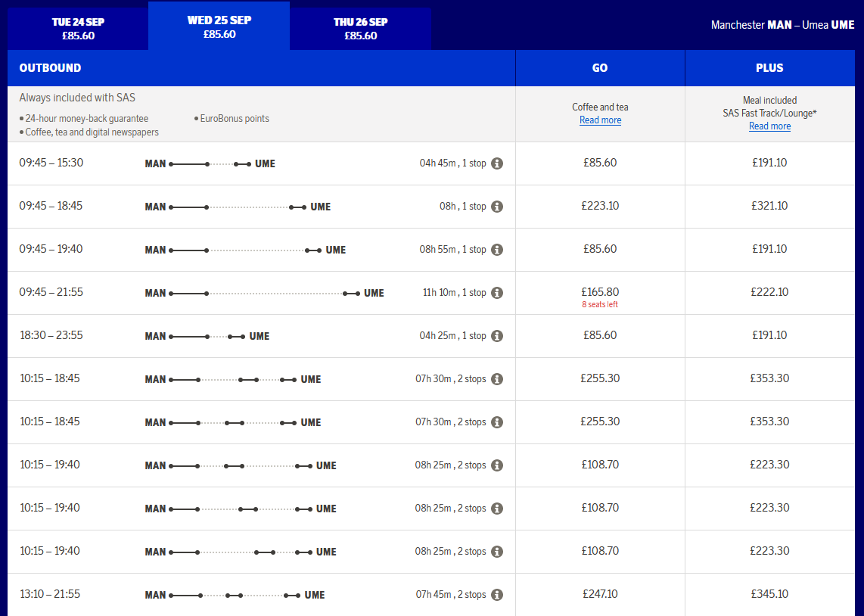
Task: Click the Manchester MAN – Umea UME route label
Action: [782, 25]
